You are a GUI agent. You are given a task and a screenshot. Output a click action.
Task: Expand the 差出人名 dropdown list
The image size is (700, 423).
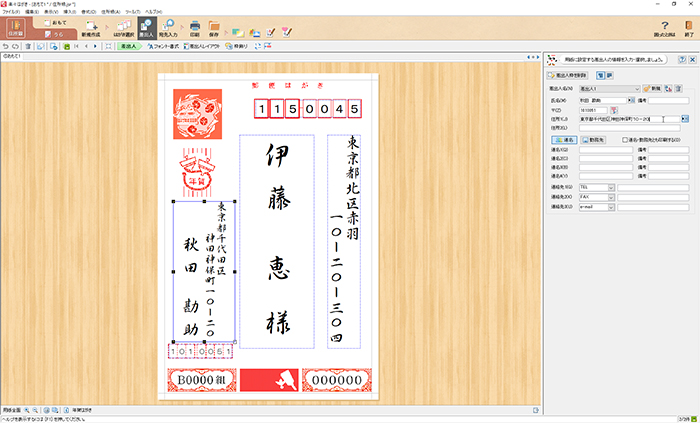point(636,89)
